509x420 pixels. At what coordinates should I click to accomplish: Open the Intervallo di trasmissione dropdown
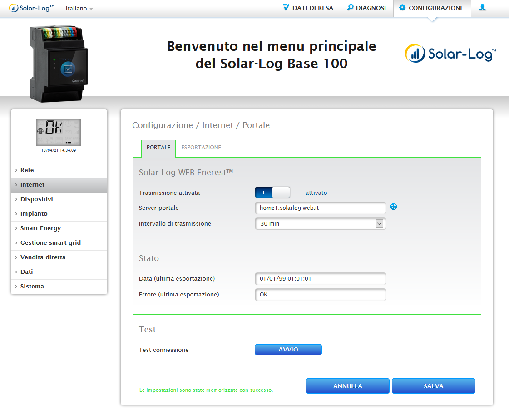click(x=320, y=224)
